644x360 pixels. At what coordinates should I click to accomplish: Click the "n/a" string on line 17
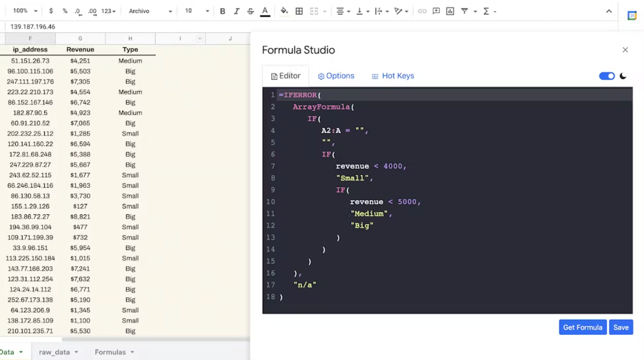click(305, 285)
